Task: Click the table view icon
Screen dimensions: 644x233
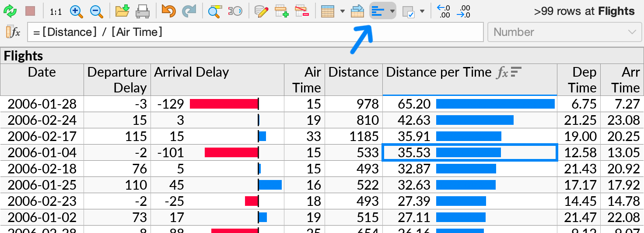Action: click(328, 11)
